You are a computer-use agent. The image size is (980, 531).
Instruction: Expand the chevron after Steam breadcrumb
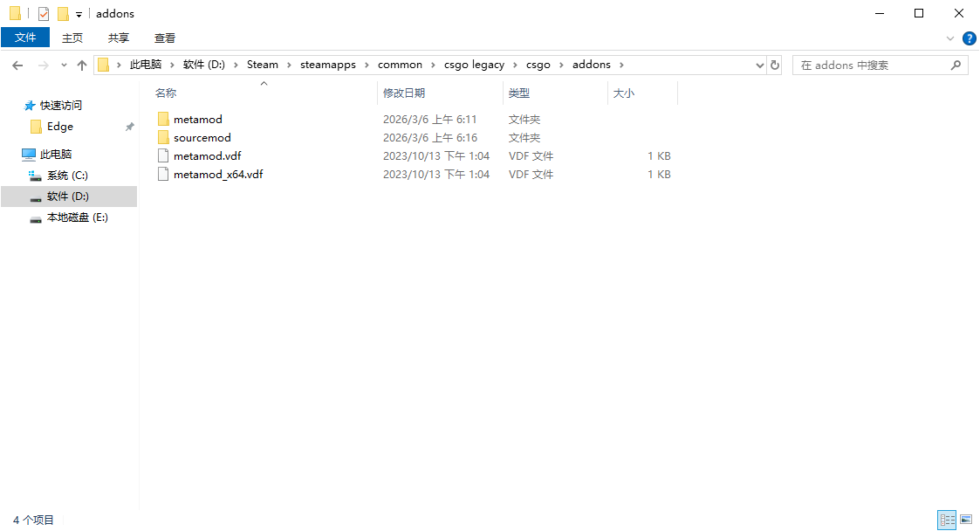pyautogui.click(x=290, y=65)
